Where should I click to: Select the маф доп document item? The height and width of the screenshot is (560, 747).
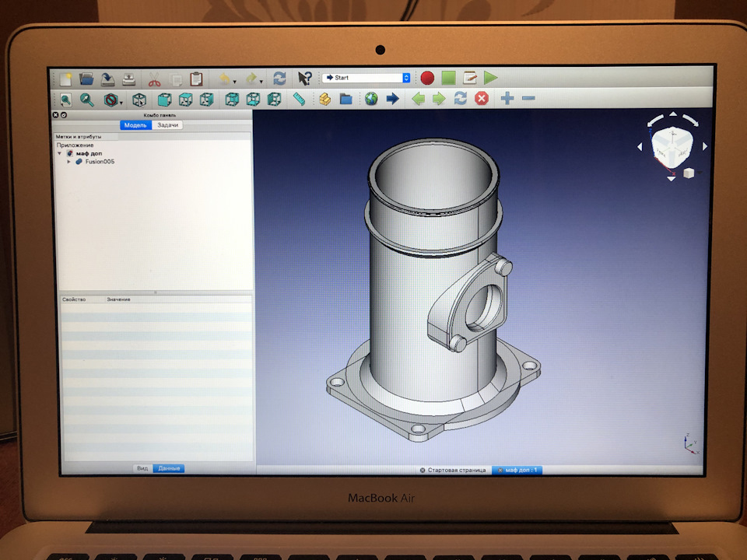(x=89, y=153)
